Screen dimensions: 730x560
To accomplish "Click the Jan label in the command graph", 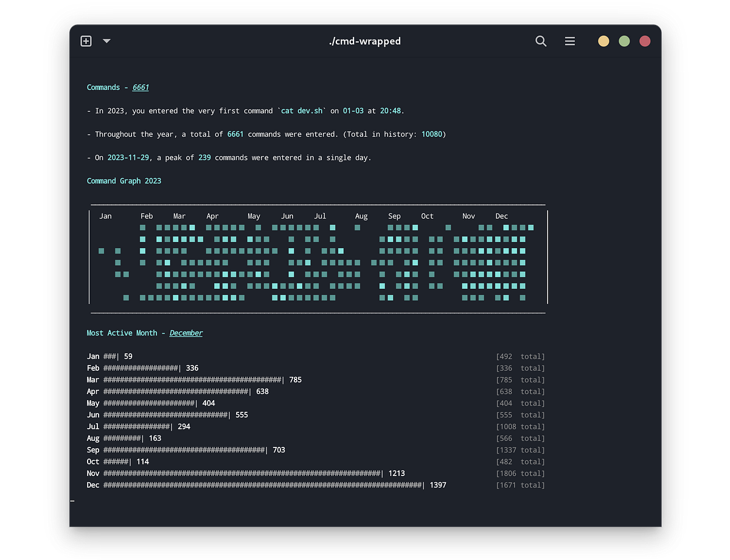I will (x=105, y=216).
